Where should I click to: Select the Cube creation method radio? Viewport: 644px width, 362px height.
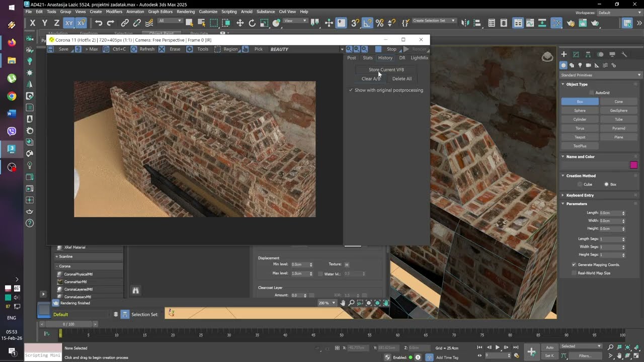[579, 185]
